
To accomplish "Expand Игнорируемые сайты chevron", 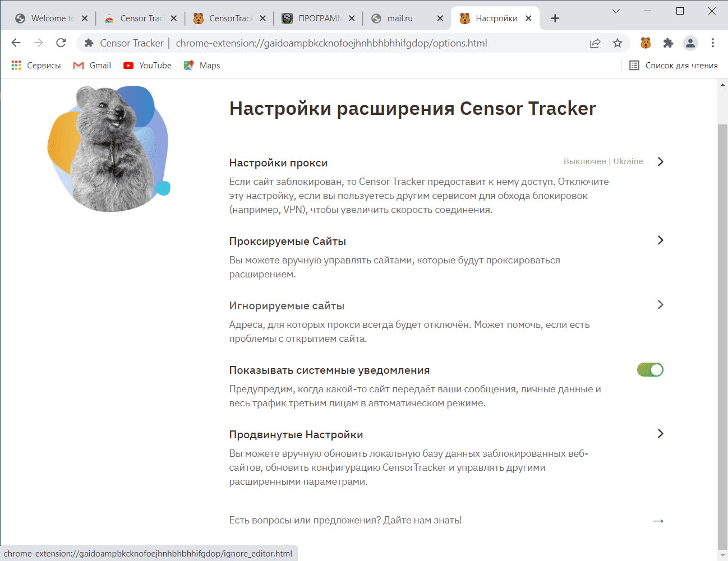I will coord(660,304).
